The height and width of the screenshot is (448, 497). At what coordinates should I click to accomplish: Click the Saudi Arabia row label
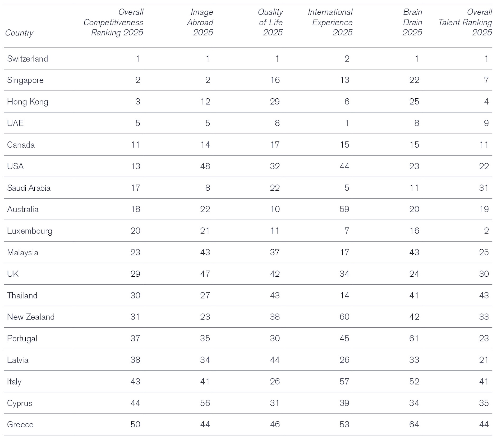tap(29, 188)
